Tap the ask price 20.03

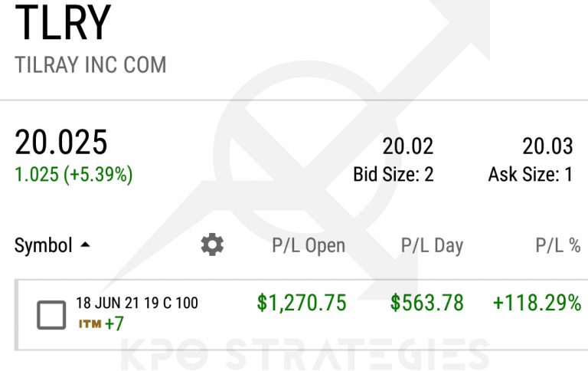547,146
